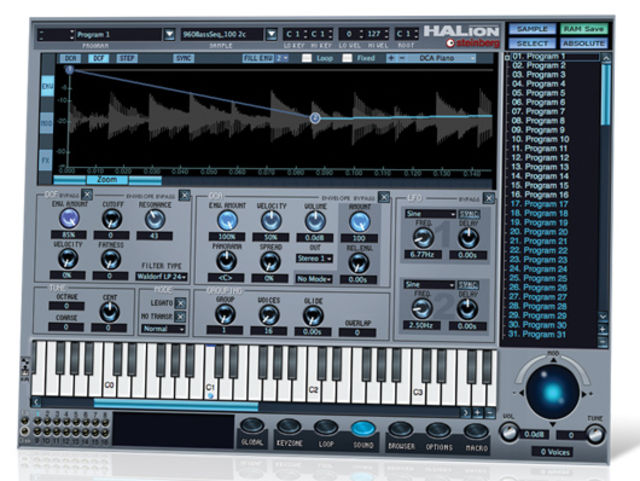
Task: Click the Fatness knob
Action: [110, 260]
